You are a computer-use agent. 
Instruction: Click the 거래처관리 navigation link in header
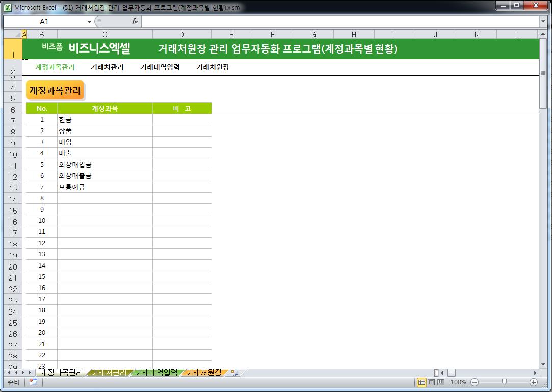[107, 67]
